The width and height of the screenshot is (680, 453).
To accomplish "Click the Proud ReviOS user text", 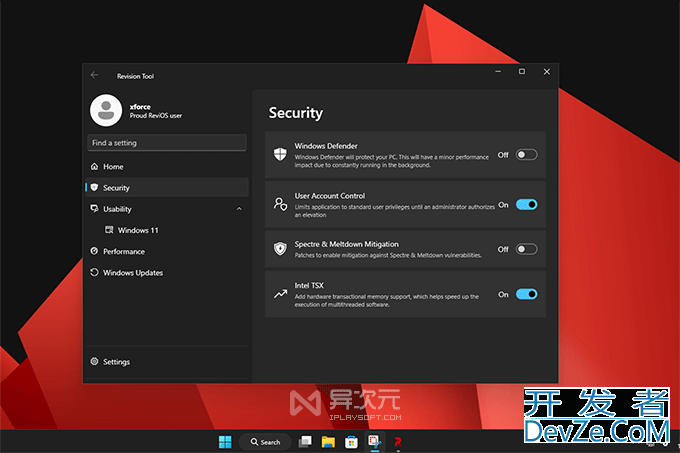I will pos(156,116).
